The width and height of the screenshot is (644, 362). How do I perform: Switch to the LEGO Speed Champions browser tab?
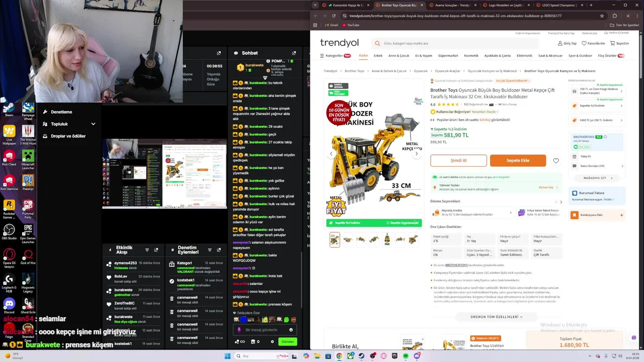(x=558, y=5)
